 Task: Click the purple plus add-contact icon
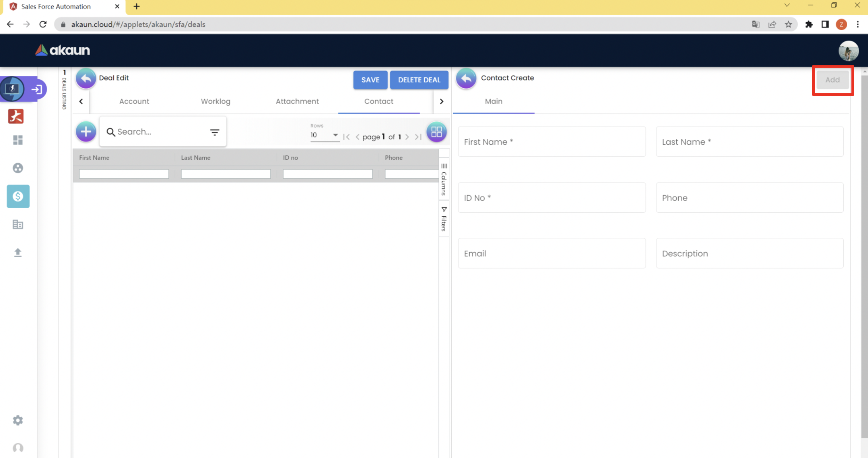[x=86, y=132]
